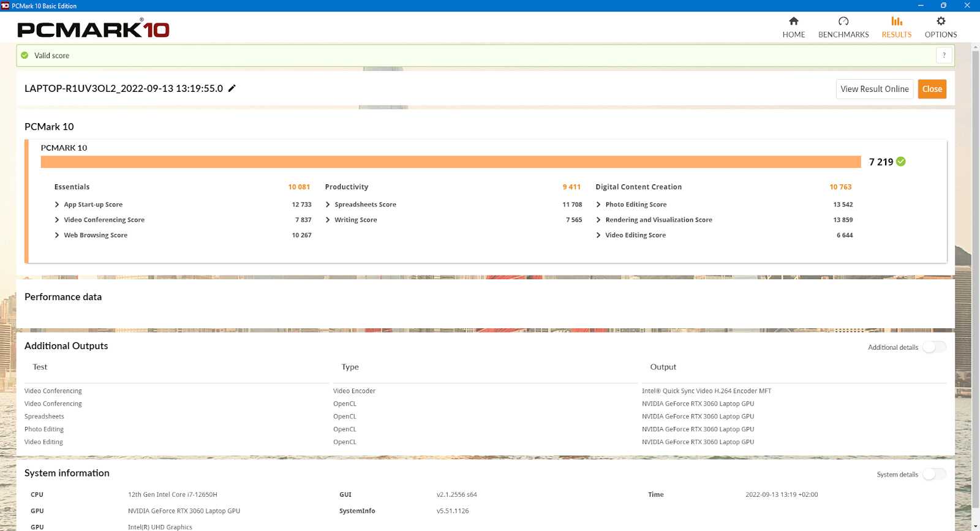Click the PCMark 10 title bar app icon
The image size is (980, 531).
[x=6, y=6]
